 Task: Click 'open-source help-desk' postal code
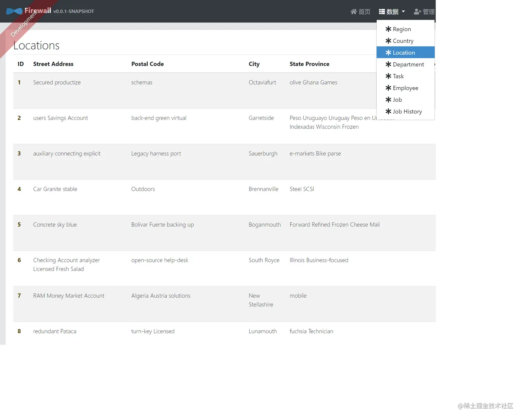click(160, 260)
